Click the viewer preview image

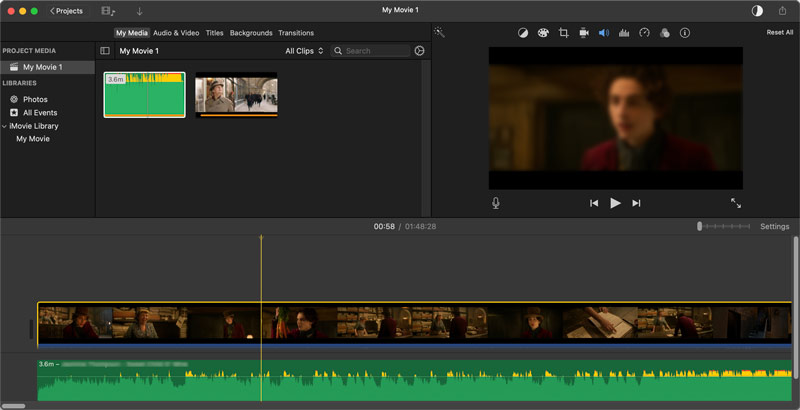(x=615, y=118)
